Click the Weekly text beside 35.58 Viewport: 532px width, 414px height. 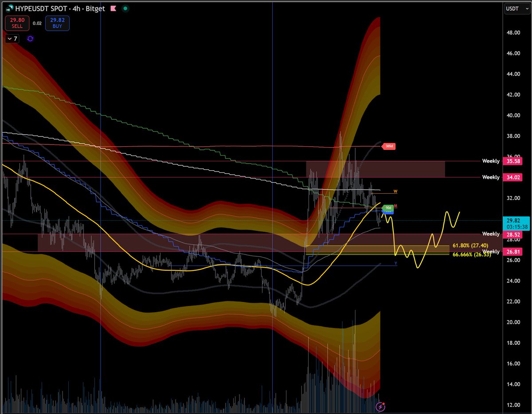[x=491, y=161]
